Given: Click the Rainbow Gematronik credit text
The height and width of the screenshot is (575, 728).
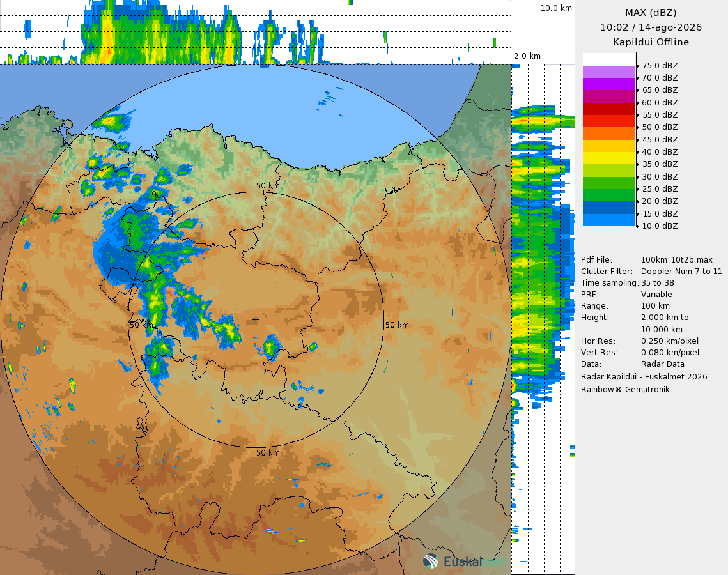Looking at the screenshot, I should (625, 389).
